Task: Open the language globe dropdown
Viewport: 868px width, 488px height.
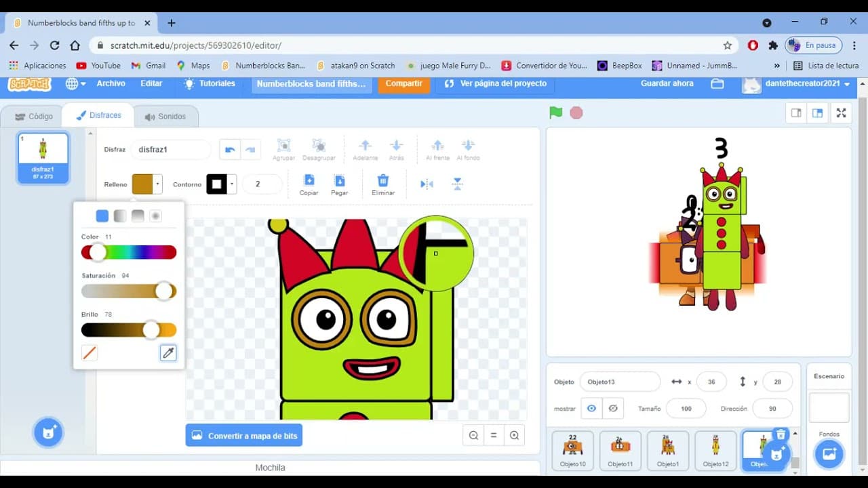Action: pyautogui.click(x=75, y=83)
